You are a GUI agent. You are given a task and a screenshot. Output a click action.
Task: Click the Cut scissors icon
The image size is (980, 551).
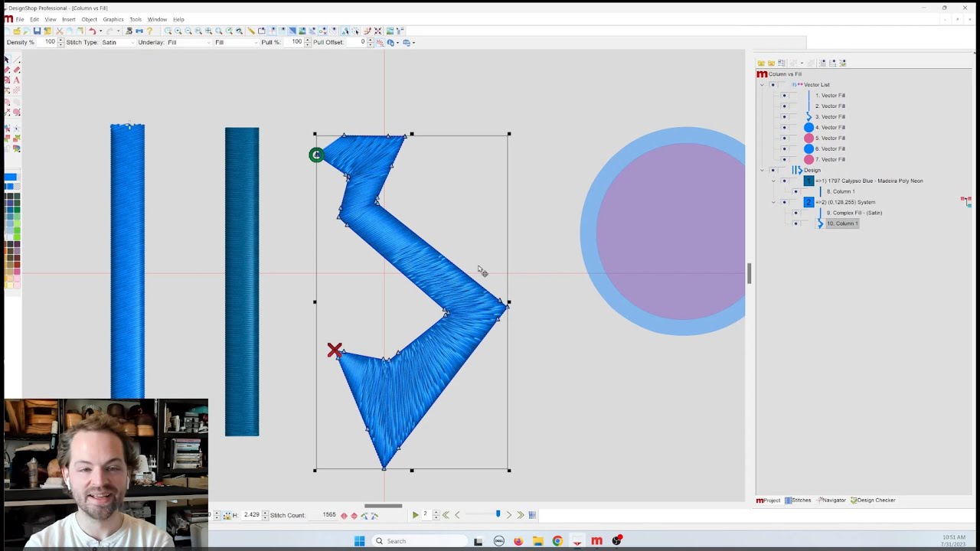pyautogui.click(x=59, y=31)
